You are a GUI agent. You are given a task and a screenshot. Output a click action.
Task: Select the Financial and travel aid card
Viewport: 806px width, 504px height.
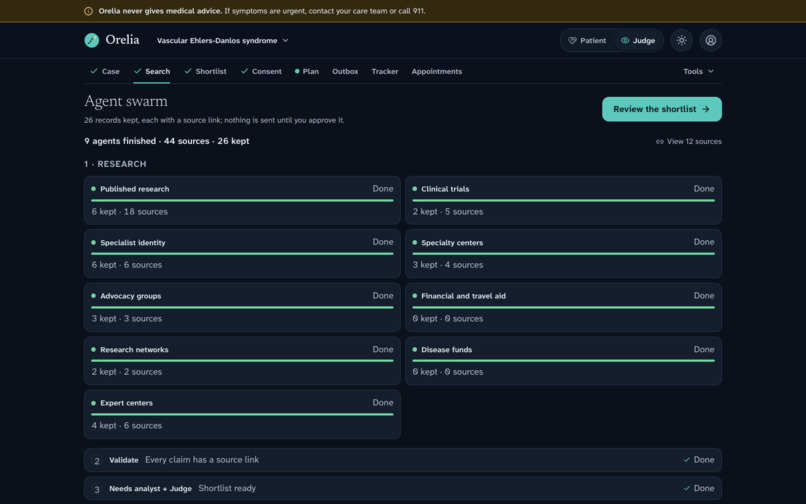click(x=563, y=307)
